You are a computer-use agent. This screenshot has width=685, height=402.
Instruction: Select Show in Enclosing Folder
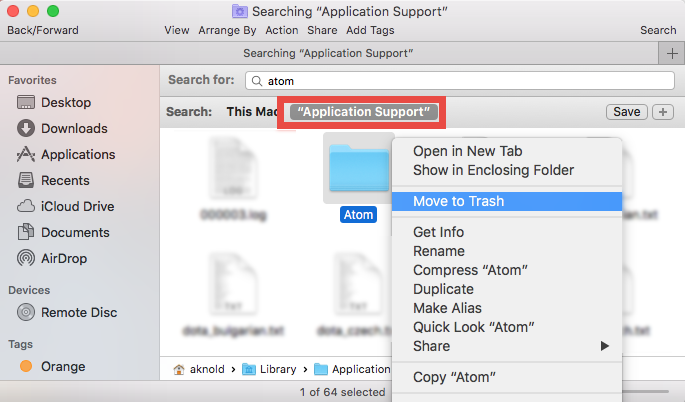click(x=507, y=170)
